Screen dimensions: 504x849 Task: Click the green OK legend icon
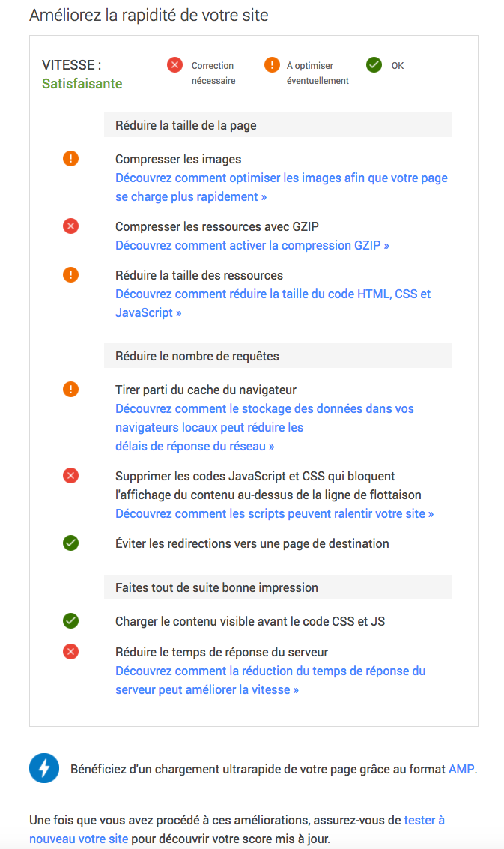(374, 65)
